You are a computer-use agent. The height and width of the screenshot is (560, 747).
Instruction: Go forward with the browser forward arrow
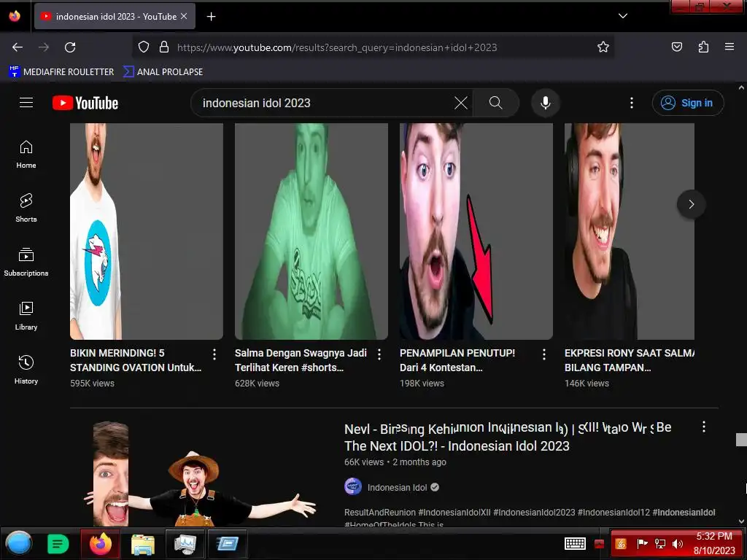point(44,47)
